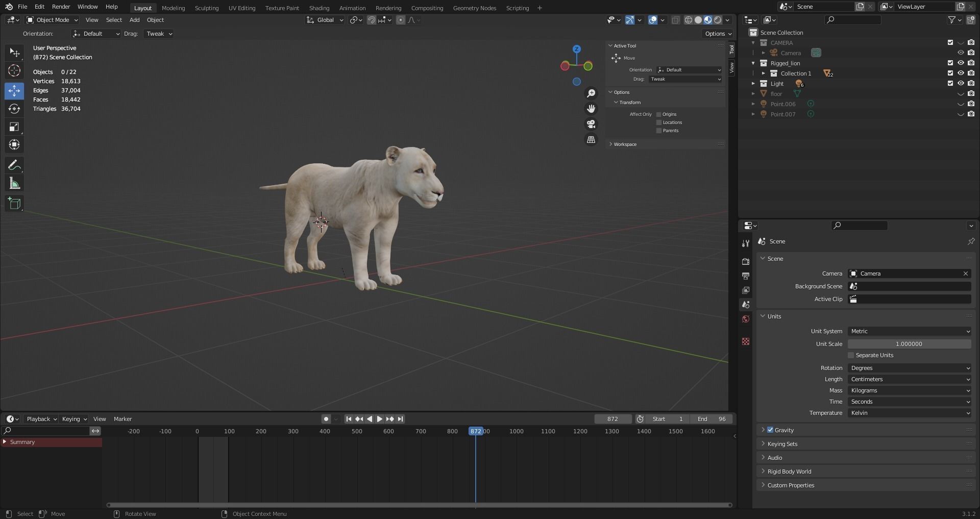This screenshot has height=519, width=980.
Task: Open the Rotation Degrees dropdown
Action: click(x=910, y=368)
